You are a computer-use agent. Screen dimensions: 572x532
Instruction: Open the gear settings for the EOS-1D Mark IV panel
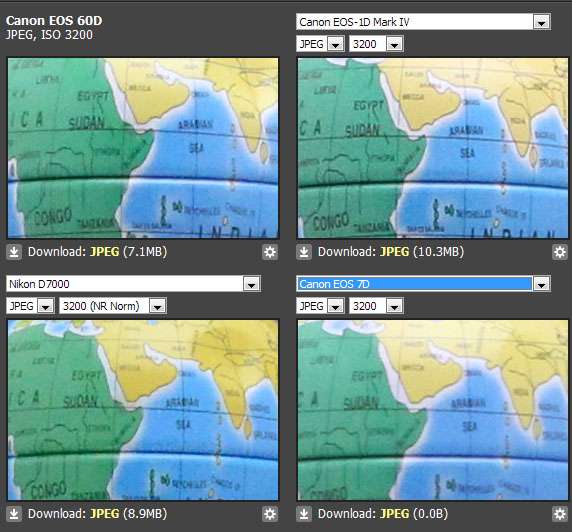[x=560, y=252]
